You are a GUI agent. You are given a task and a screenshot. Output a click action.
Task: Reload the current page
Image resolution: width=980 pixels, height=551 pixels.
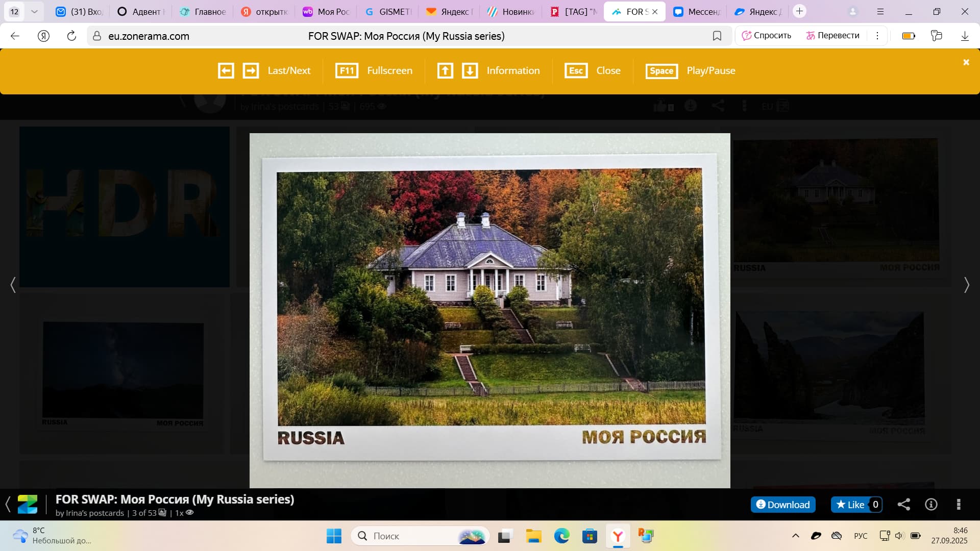[71, 36]
